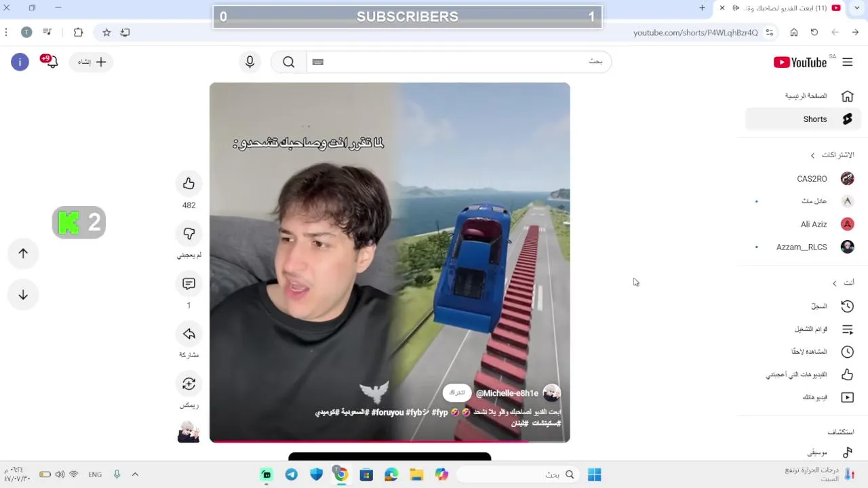The image size is (868, 488).
Task: Open a new Chrome tab
Action: (702, 8)
